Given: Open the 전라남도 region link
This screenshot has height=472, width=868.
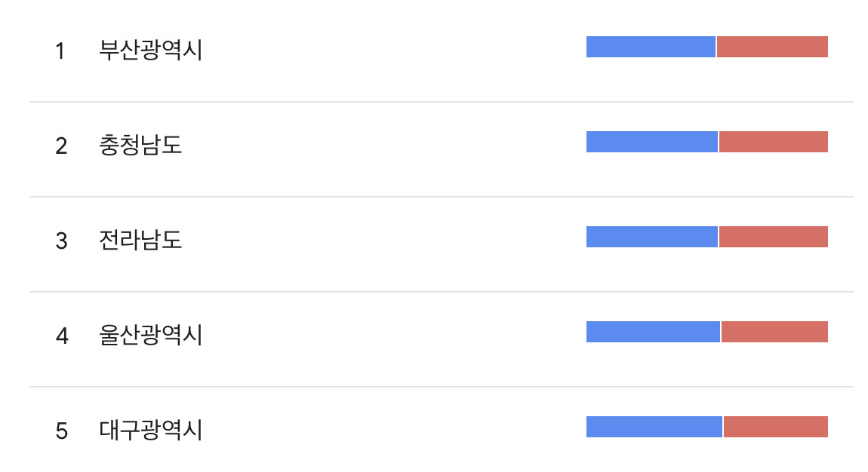Looking at the screenshot, I should click(x=140, y=241).
